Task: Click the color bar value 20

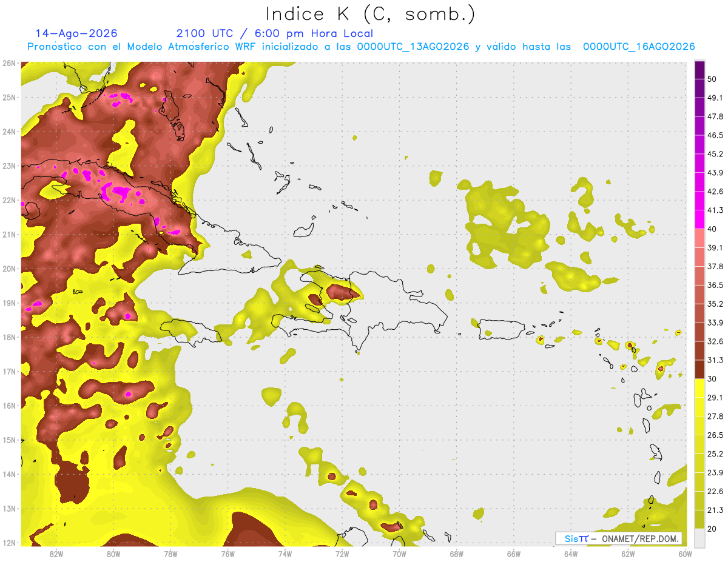Action: [712, 529]
